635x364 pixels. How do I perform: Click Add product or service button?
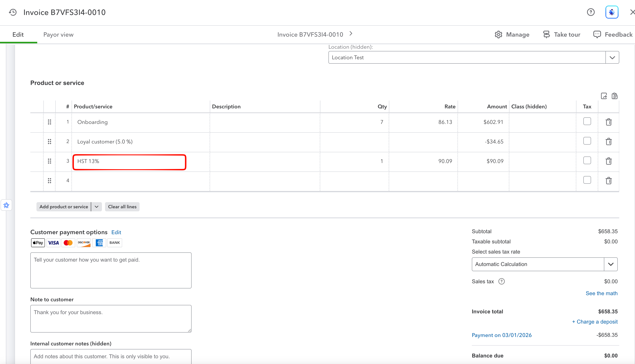click(x=64, y=207)
